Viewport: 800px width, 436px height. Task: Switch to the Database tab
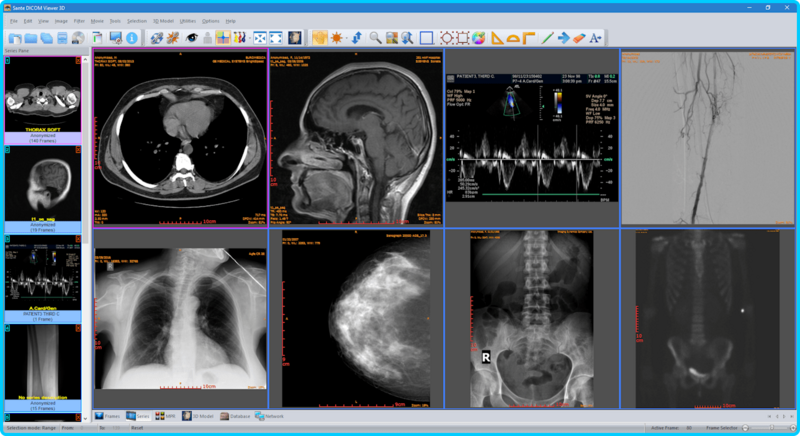pyautogui.click(x=235, y=416)
